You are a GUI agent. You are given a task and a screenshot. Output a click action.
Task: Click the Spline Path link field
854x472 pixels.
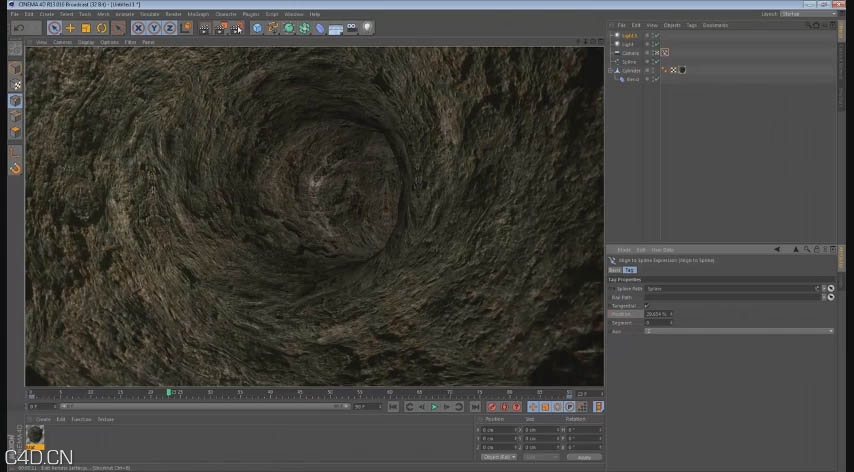pos(731,289)
